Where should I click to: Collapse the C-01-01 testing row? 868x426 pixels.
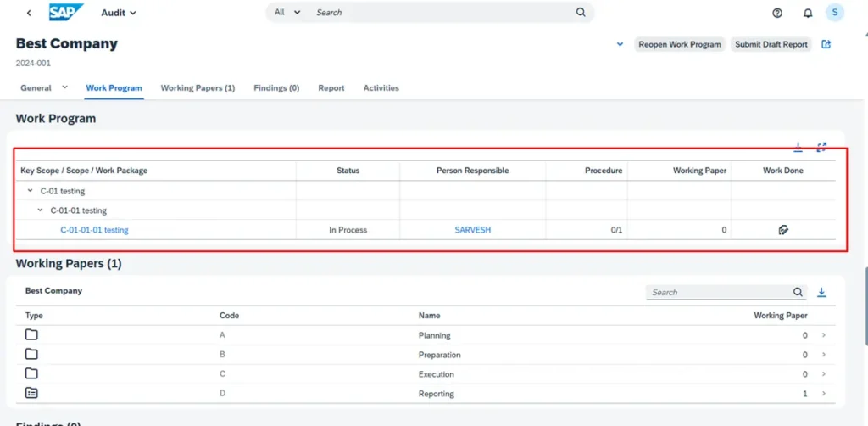point(41,210)
